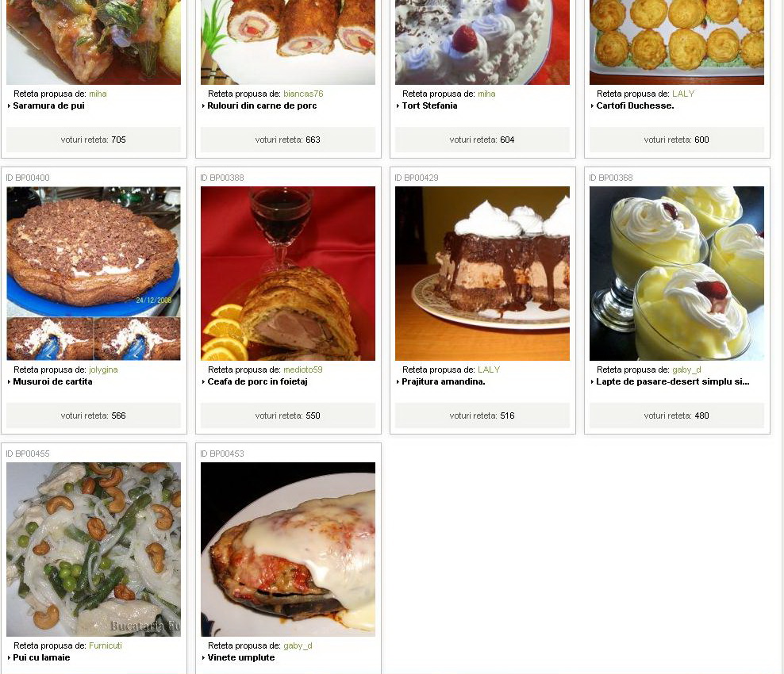Open the Tort Stefania cake photo

[482, 42]
